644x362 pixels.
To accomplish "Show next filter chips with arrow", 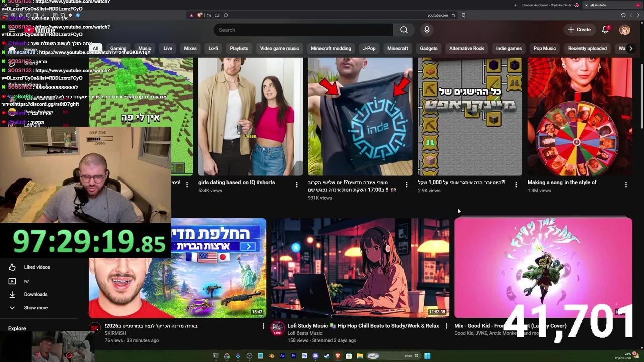I will pos(630,48).
